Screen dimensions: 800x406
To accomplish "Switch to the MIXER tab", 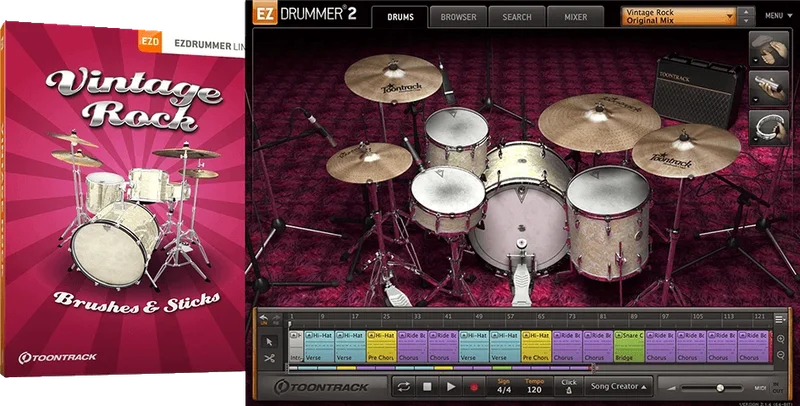I will click(576, 17).
